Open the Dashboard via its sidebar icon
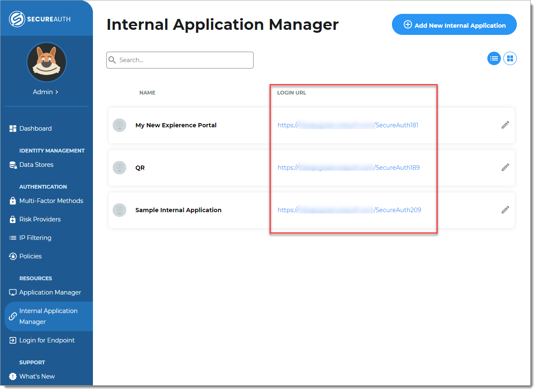Screen dimensions: 537x392 pyautogui.click(x=12, y=128)
